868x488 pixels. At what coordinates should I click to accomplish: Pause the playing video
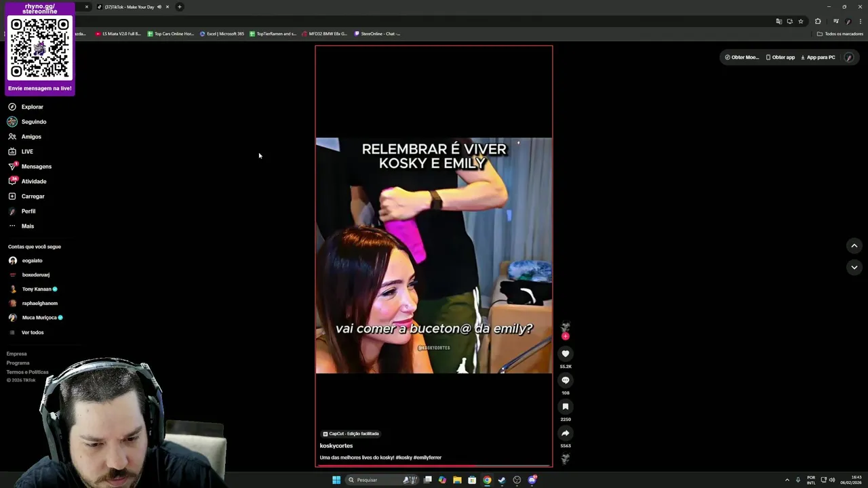pyautogui.click(x=434, y=256)
